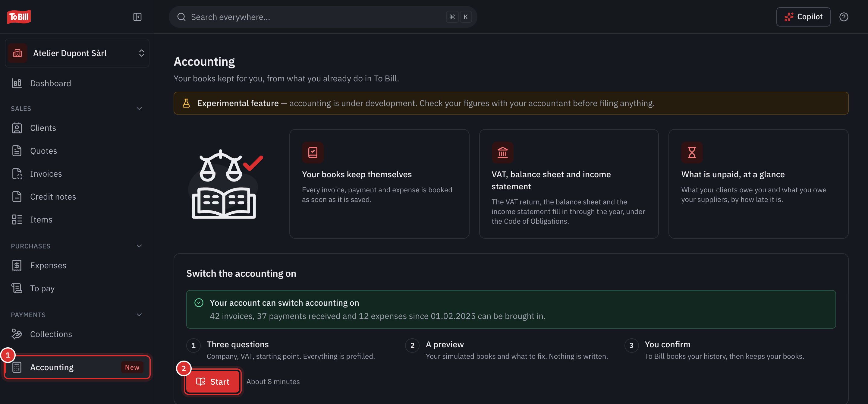Viewport: 868px width, 404px height.
Task: Navigate to Expenses
Action: pyautogui.click(x=77, y=266)
